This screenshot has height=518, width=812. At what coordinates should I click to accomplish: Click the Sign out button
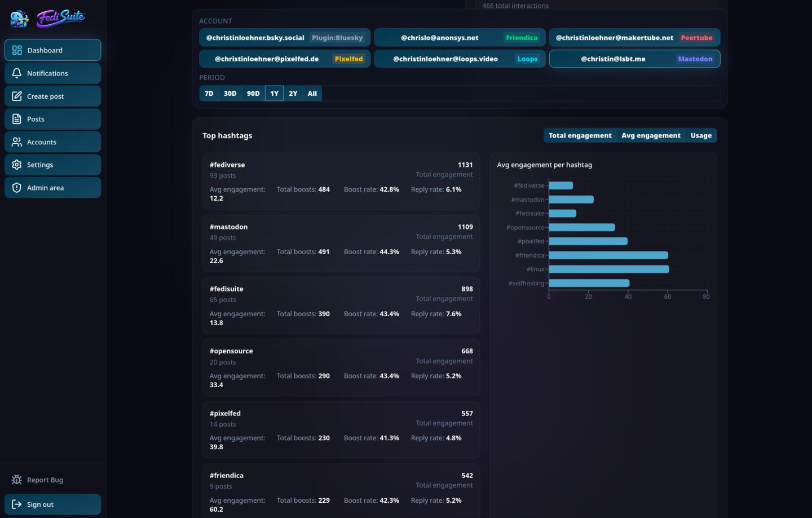click(x=53, y=504)
